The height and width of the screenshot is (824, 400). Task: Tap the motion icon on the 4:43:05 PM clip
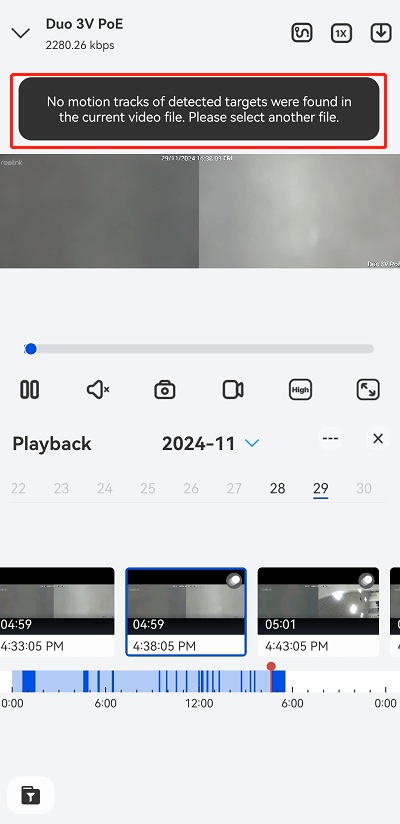pos(367,580)
